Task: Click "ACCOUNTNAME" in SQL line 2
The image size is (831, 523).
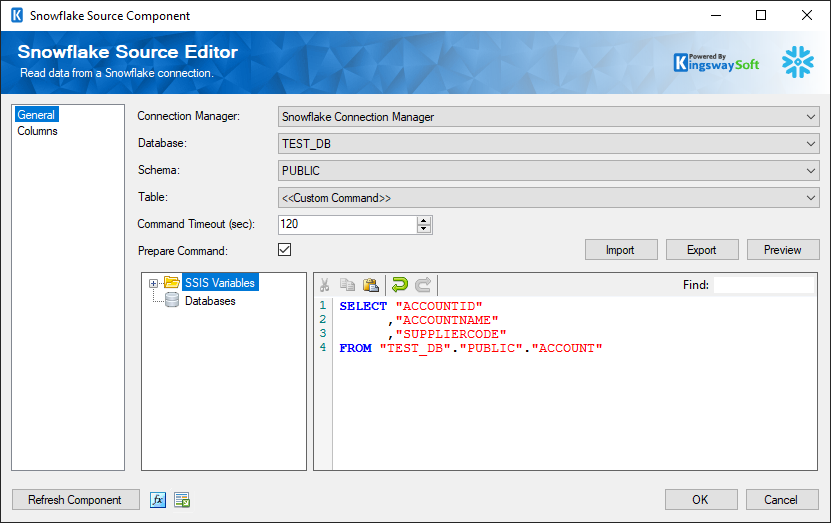Action: click(x=447, y=320)
